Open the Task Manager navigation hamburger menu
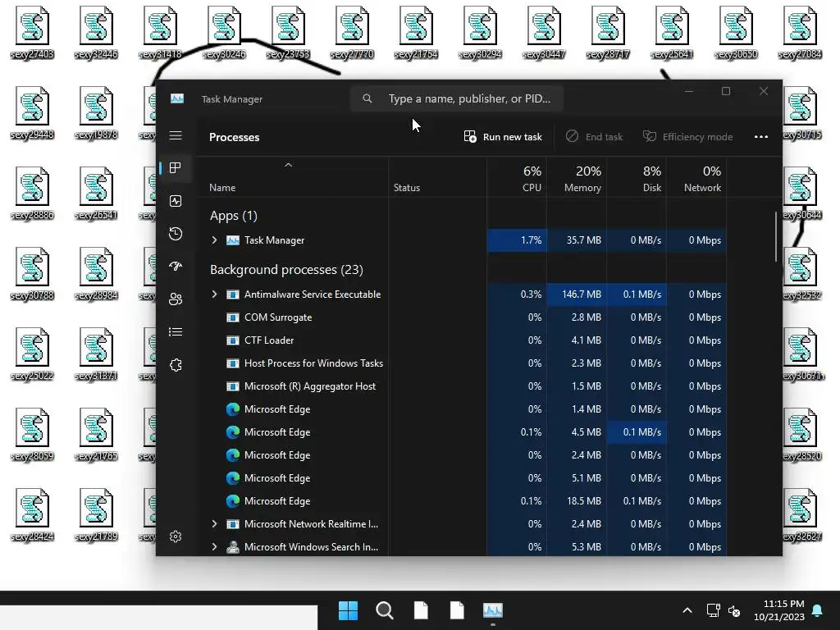This screenshot has width=840, height=630. [176, 135]
